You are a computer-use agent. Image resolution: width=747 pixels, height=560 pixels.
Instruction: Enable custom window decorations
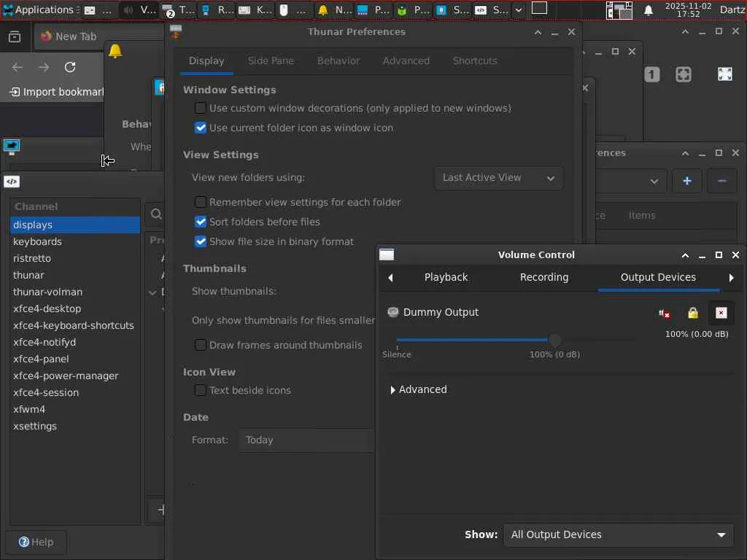coord(201,109)
